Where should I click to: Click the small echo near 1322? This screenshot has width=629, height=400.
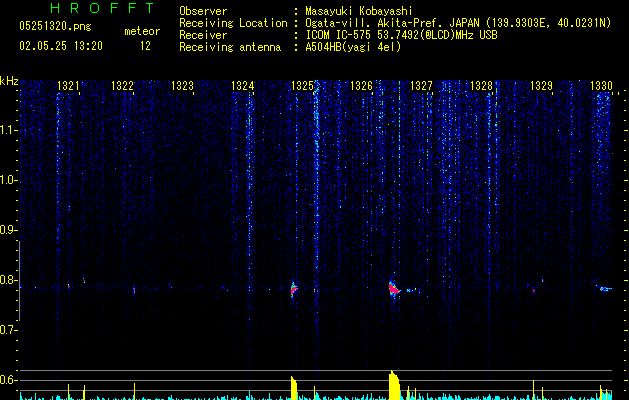(134, 290)
